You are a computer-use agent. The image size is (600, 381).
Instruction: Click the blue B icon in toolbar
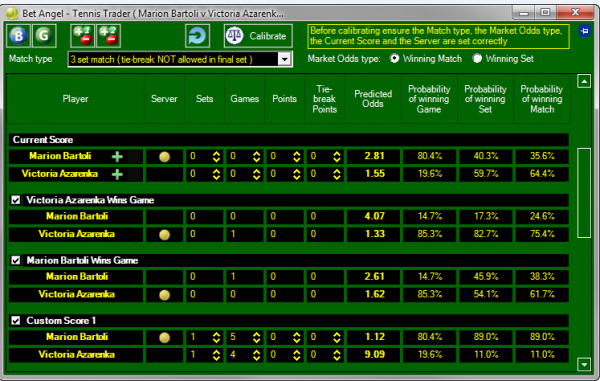18,36
